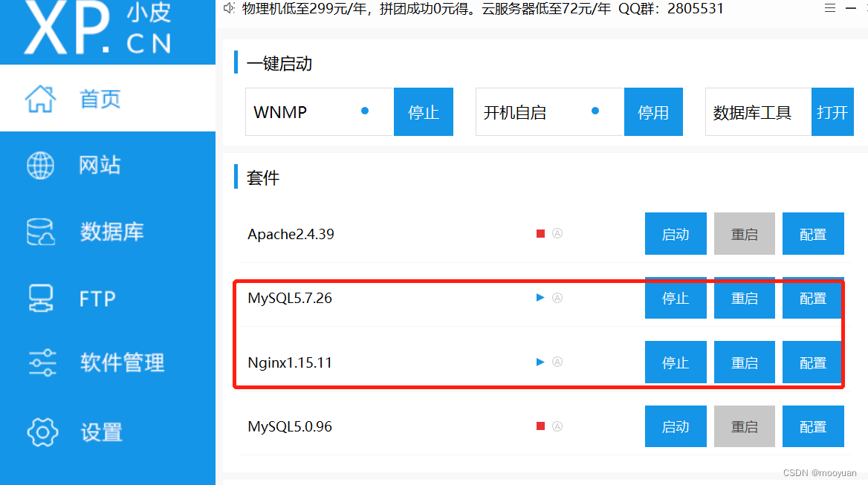Viewport: 868px width, 485px height.
Task: Stop Nginx1.15.11 with 停止 button
Action: pos(676,362)
